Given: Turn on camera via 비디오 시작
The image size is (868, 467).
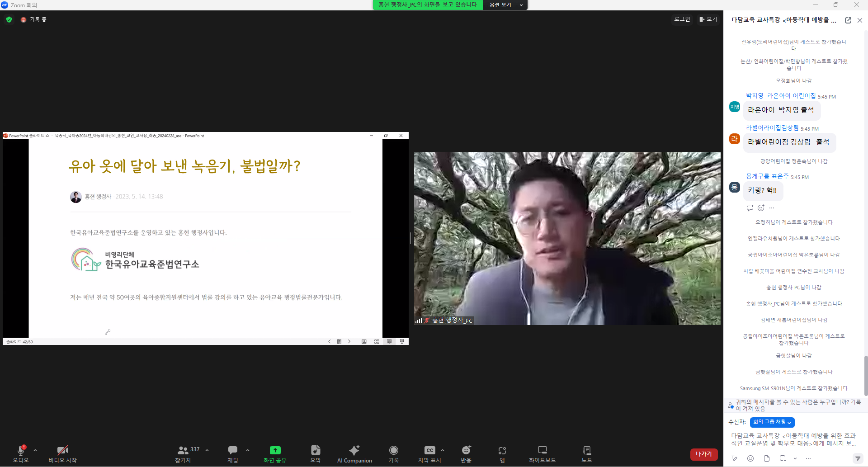Looking at the screenshot, I should [x=62, y=453].
